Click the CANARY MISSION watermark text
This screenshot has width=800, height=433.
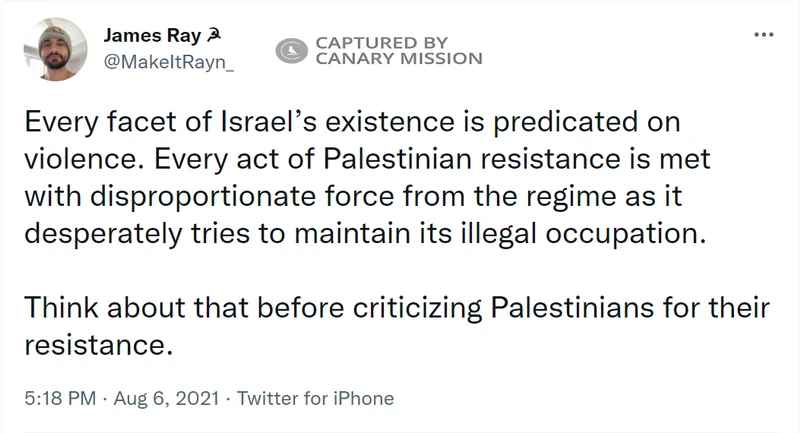pos(399,59)
